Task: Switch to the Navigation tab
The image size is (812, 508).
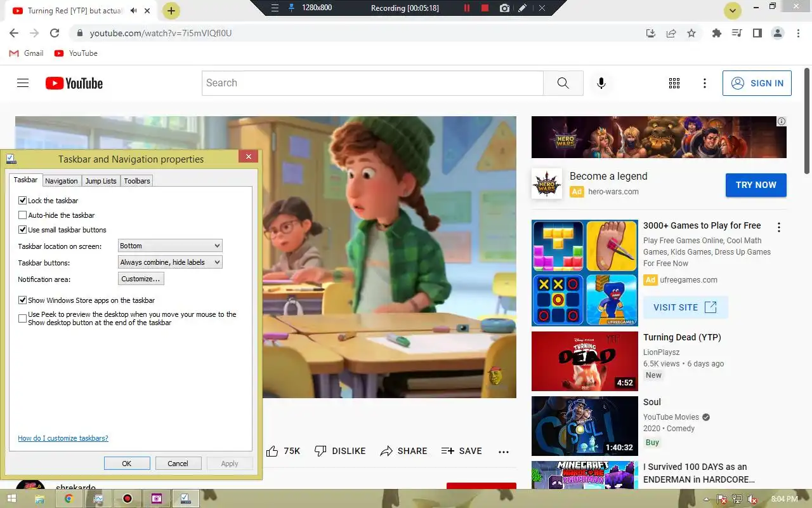Action: [x=62, y=181]
